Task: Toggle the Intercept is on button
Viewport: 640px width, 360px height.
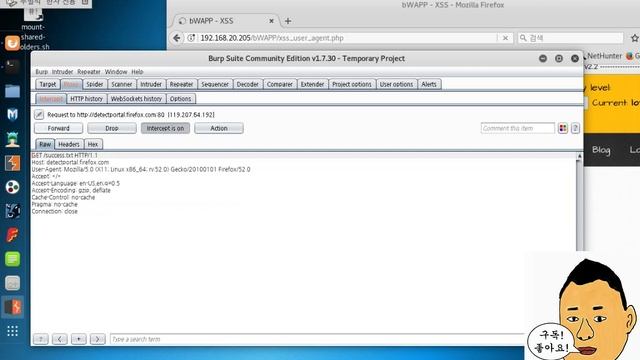Action: pyautogui.click(x=165, y=128)
